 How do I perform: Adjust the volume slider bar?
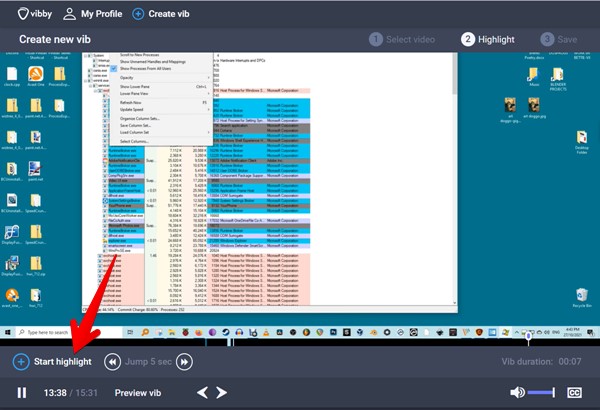(541, 392)
